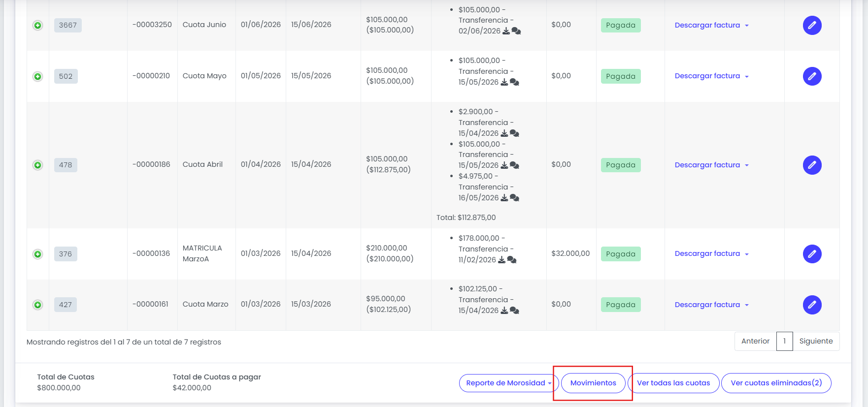Expand row 376 green plus icon
868x407 pixels.
click(x=37, y=254)
